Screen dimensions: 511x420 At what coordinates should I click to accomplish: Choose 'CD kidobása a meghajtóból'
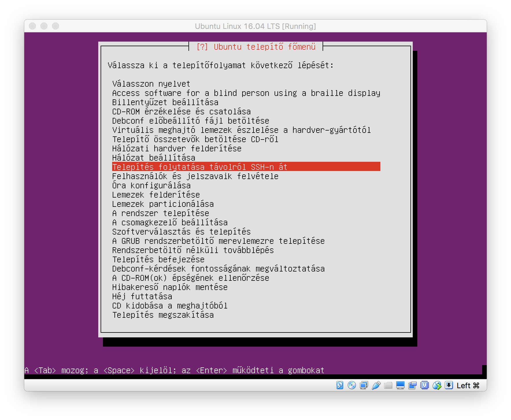point(170,306)
